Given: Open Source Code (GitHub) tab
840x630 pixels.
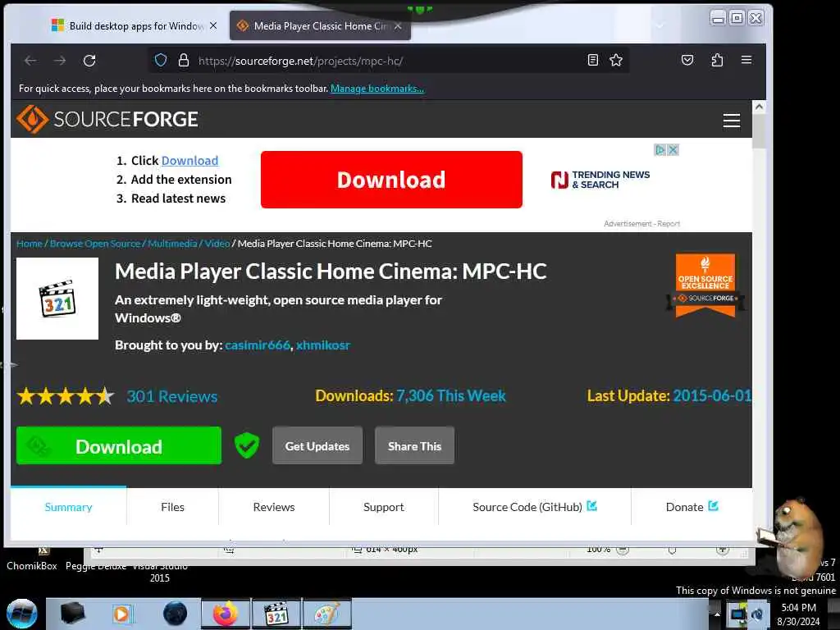Looking at the screenshot, I should pos(535,507).
